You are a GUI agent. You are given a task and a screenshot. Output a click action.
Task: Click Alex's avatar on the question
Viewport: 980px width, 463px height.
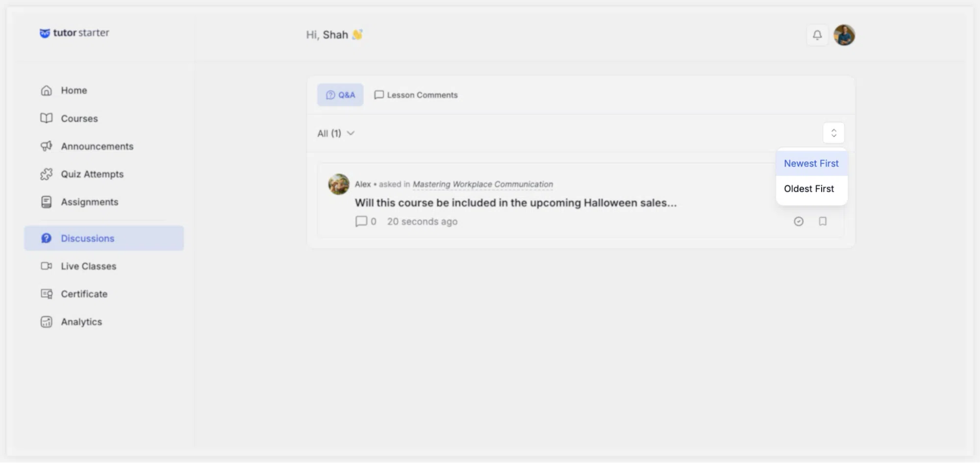338,184
